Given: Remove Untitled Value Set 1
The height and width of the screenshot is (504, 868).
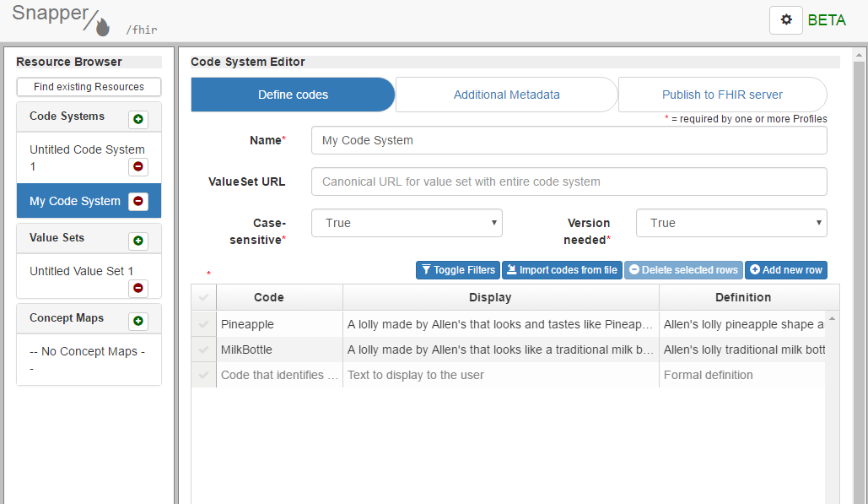Looking at the screenshot, I should pos(138,288).
